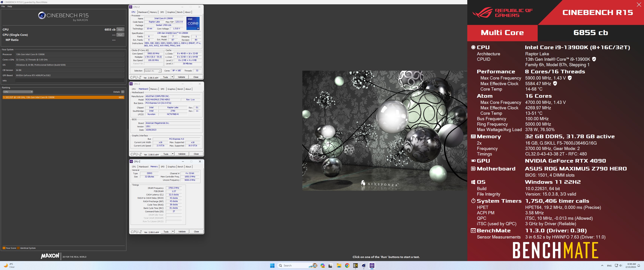Click the Your Score legend box
Viewport: 644px width, 270px height.
click(4, 248)
